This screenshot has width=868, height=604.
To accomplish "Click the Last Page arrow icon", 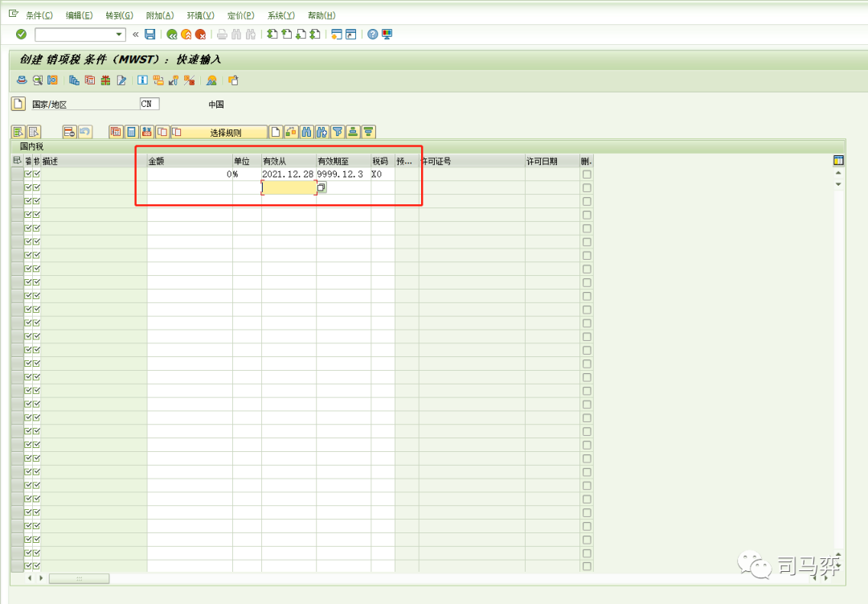I will tap(315, 35).
